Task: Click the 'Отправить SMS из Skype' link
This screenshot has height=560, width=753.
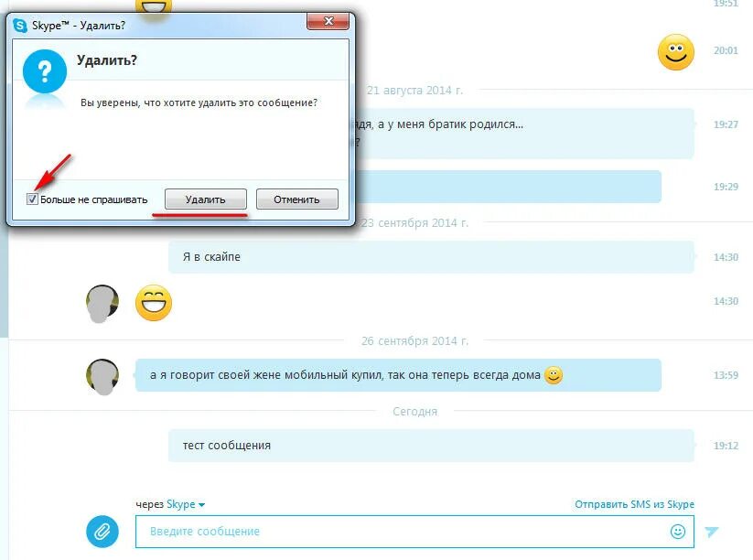Action: point(634,504)
